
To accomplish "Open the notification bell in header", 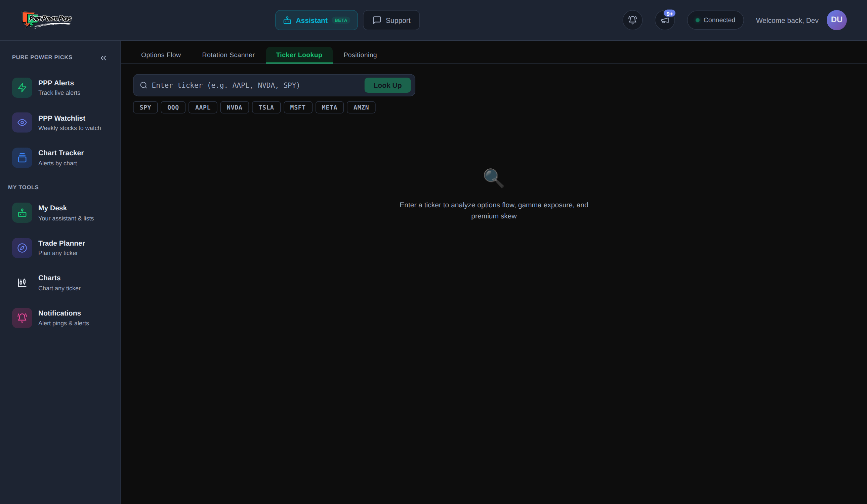I will point(632,20).
